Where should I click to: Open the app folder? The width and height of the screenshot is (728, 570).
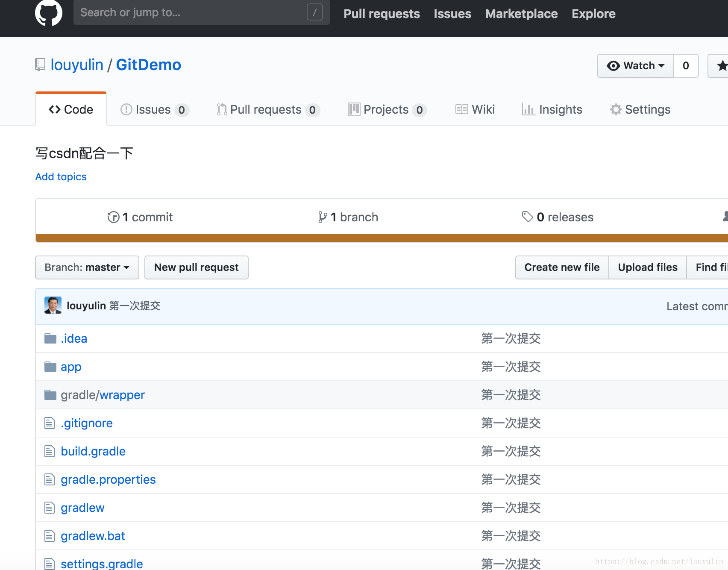71,367
